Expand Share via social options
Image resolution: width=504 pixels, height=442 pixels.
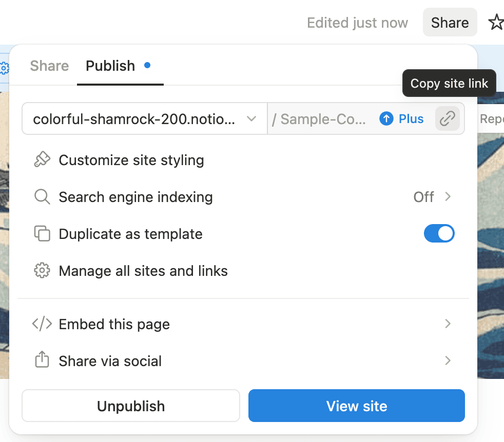click(447, 360)
